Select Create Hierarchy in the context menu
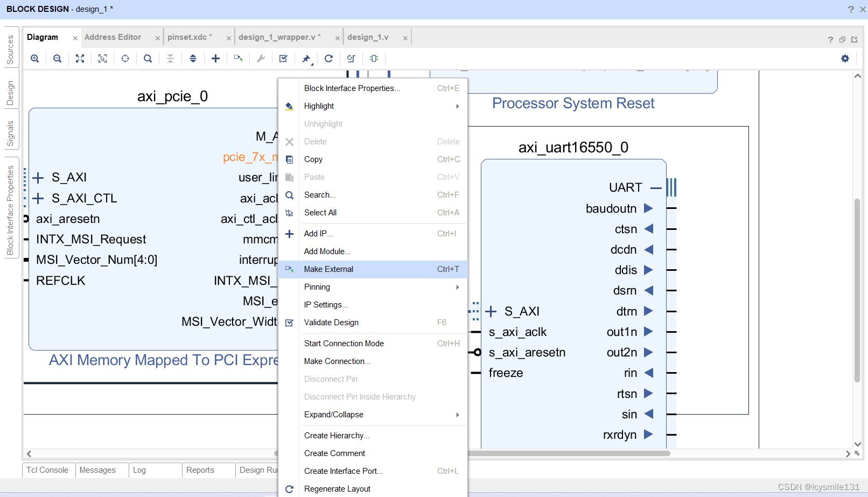868x497 pixels. point(337,435)
